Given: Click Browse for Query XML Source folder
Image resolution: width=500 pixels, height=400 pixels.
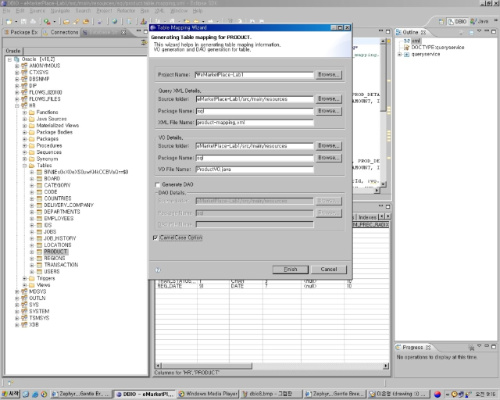Looking at the screenshot, I should click(x=328, y=99).
